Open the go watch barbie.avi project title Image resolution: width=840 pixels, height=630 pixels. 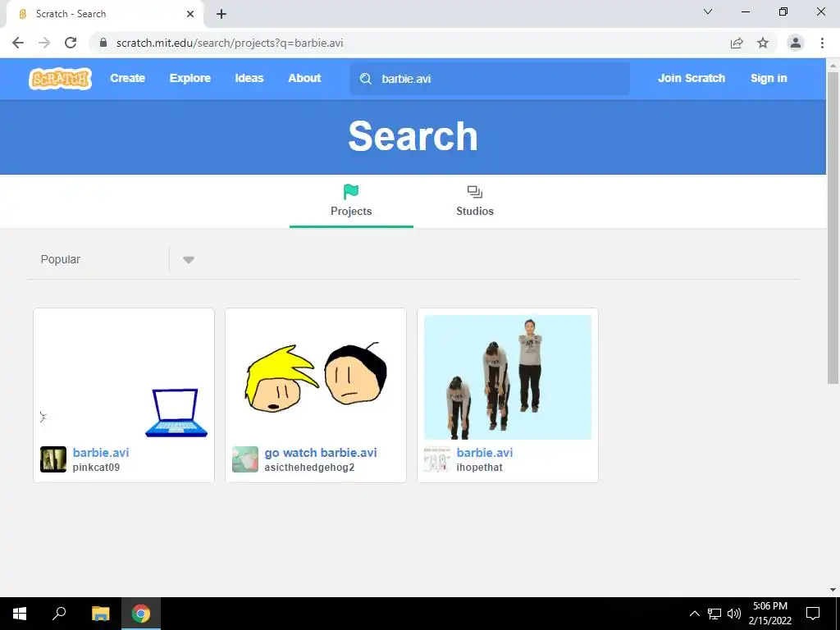pyautogui.click(x=321, y=453)
